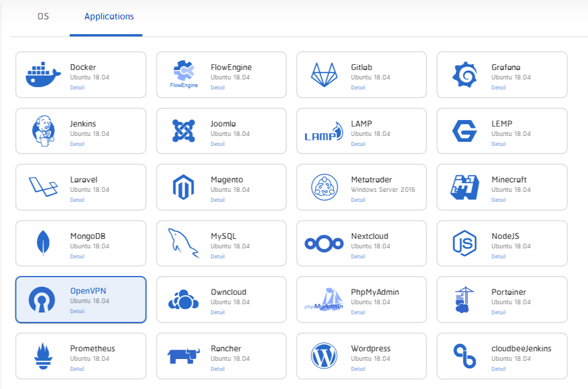The width and height of the screenshot is (588, 389).
Task: Click the PhpMyAdmin sailboat logo
Action: (x=323, y=300)
